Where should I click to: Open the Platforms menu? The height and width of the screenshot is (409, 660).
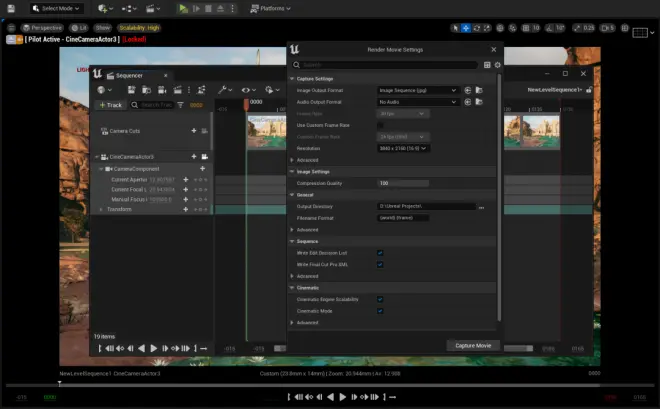(x=270, y=8)
